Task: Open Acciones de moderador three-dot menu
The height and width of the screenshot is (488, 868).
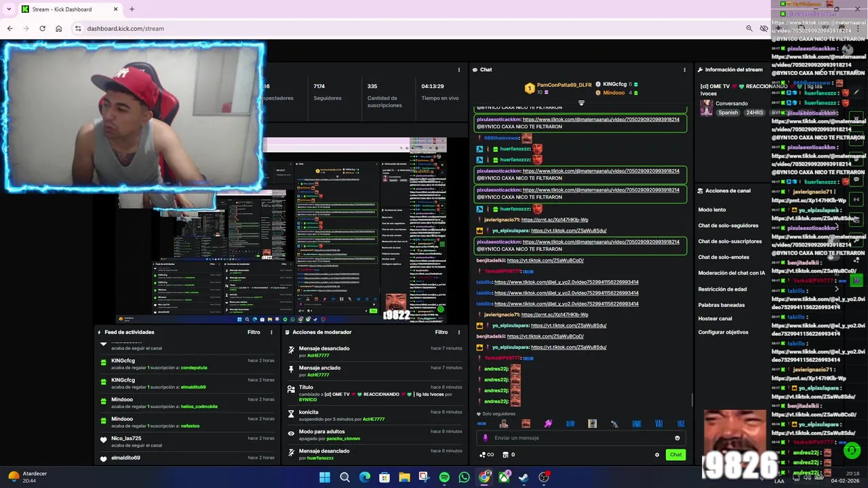Action: tap(458, 332)
